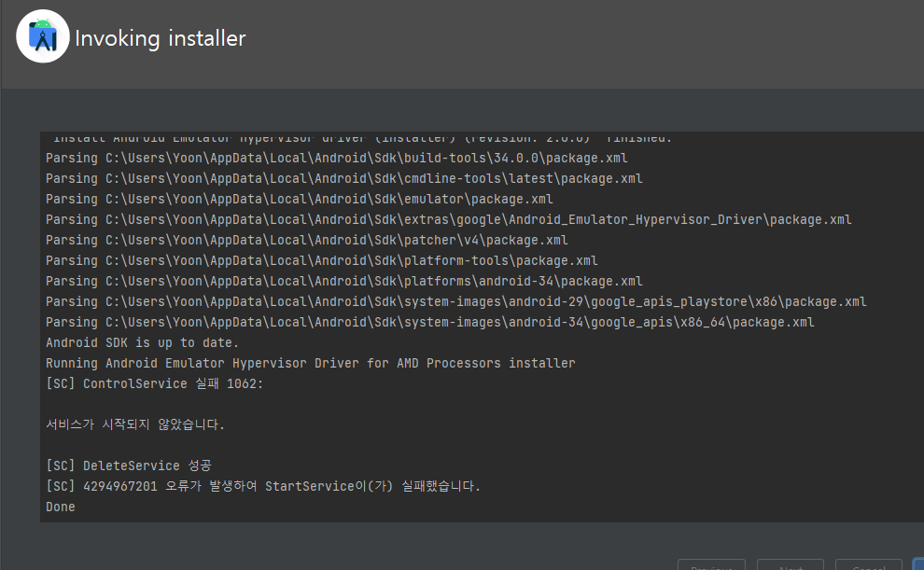
Task: Click the 'Running Android Emulator Hypervisor Driver' line
Action: (x=311, y=363)
